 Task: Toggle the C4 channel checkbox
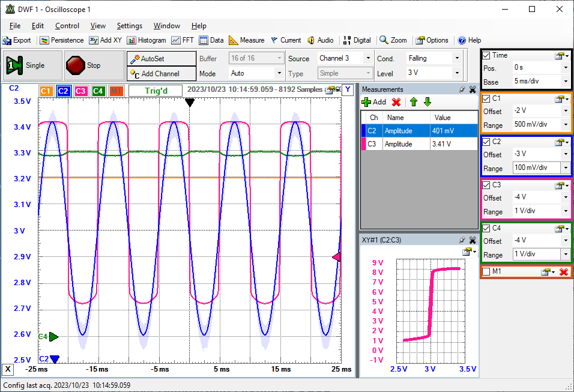(486, 228)
